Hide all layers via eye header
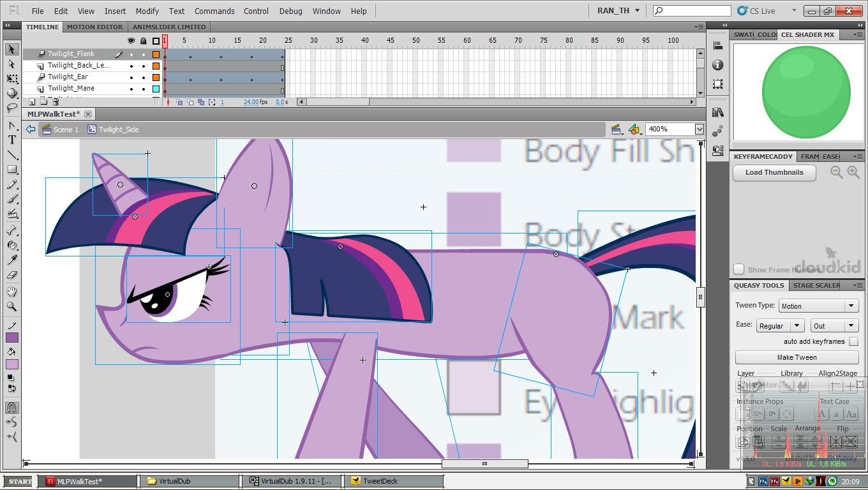Image resolution: width=868 pixels, height=490 pixels. [131, 41]
